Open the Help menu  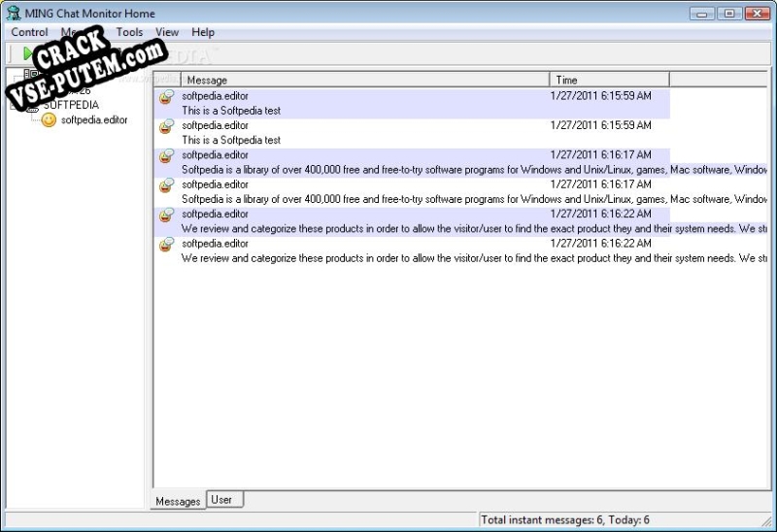coord(203,32)
